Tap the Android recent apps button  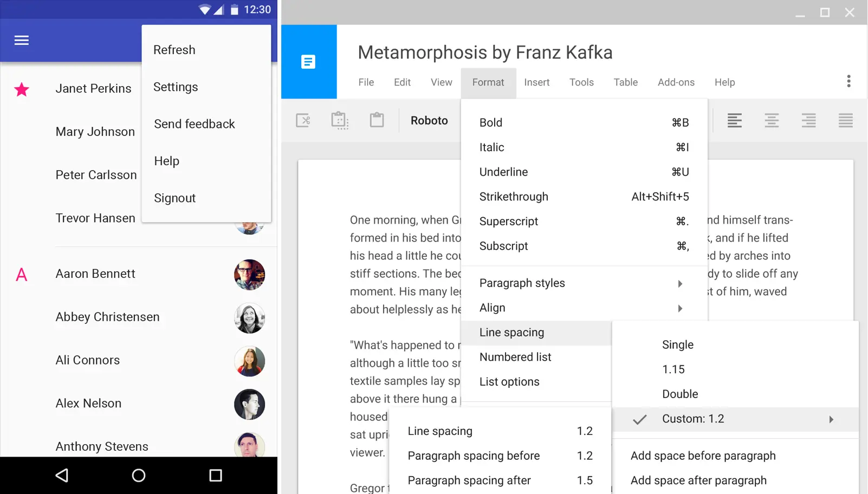point(216,476)
